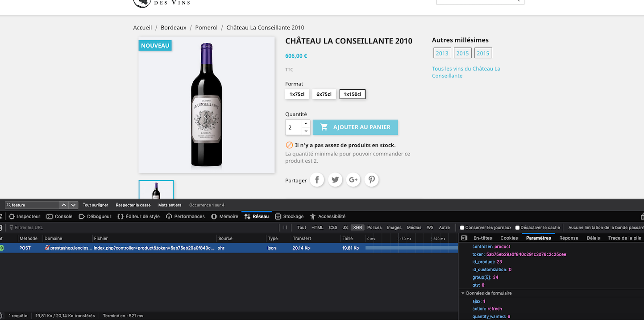This screenshot has height=320, width=644.
Task: Click the filter funnel icon
Action: coord(12,227)
